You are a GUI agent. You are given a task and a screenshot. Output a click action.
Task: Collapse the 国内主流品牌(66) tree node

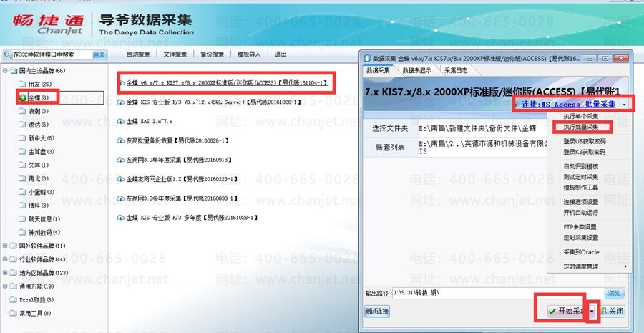[x=5, y=71]
